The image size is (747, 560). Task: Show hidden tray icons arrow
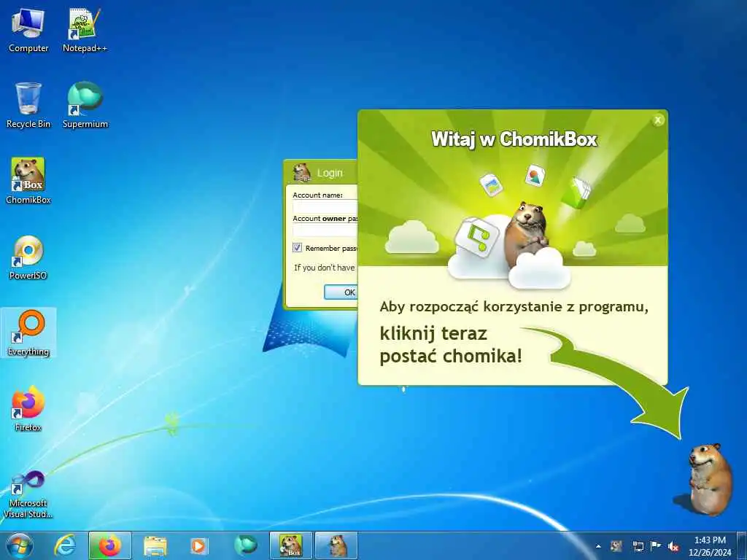[598, 546]
